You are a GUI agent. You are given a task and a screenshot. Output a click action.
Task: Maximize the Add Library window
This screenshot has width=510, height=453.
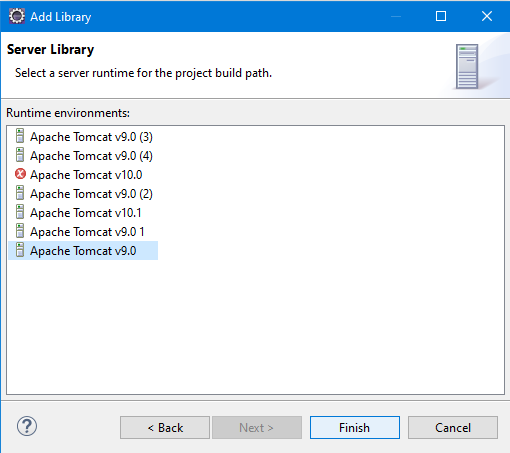[441, 16]
